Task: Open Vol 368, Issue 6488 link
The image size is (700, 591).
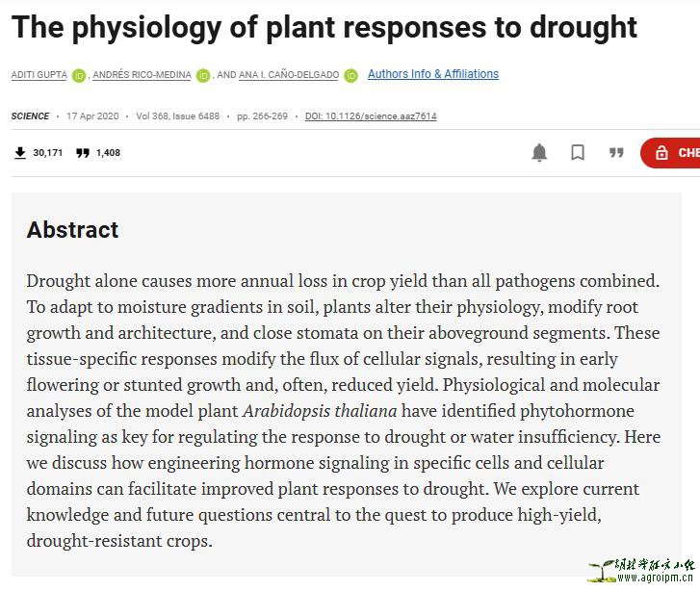Action: (177, 116)
